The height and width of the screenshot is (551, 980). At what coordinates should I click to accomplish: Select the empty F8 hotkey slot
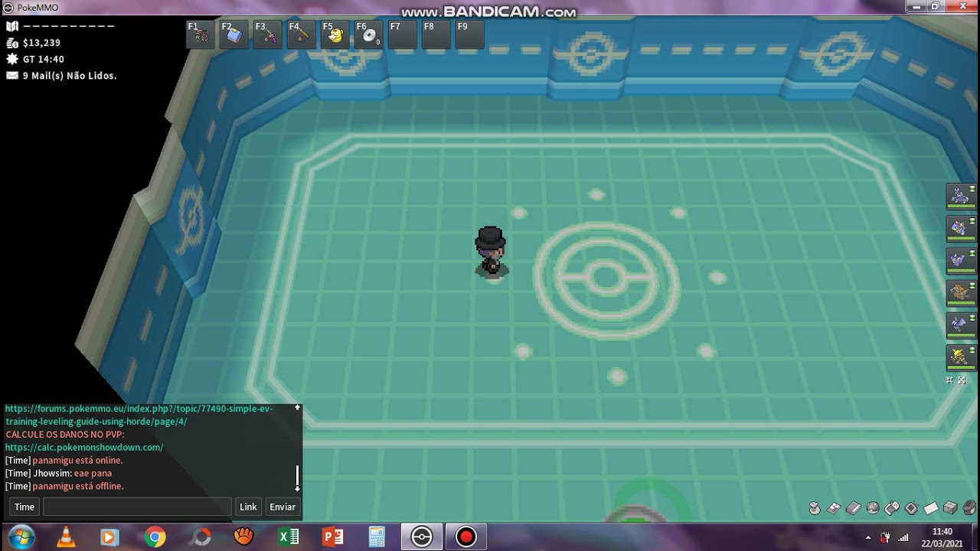click(436, 35)
